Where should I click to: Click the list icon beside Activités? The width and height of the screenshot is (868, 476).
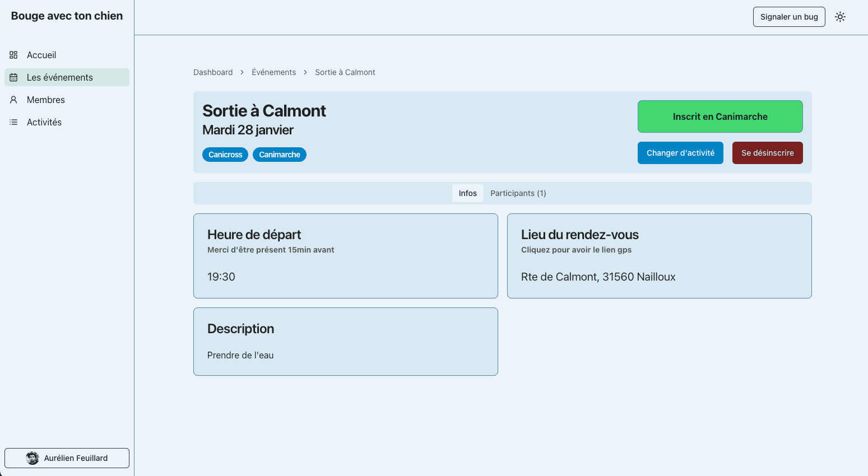pos(13,122)
